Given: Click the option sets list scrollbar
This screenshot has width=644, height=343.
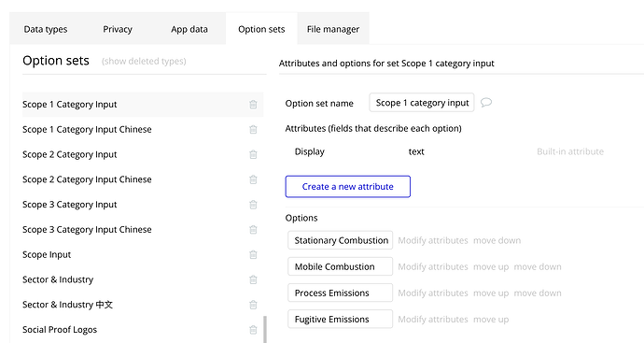Looking at the screenshot, I should pos(265,329).
